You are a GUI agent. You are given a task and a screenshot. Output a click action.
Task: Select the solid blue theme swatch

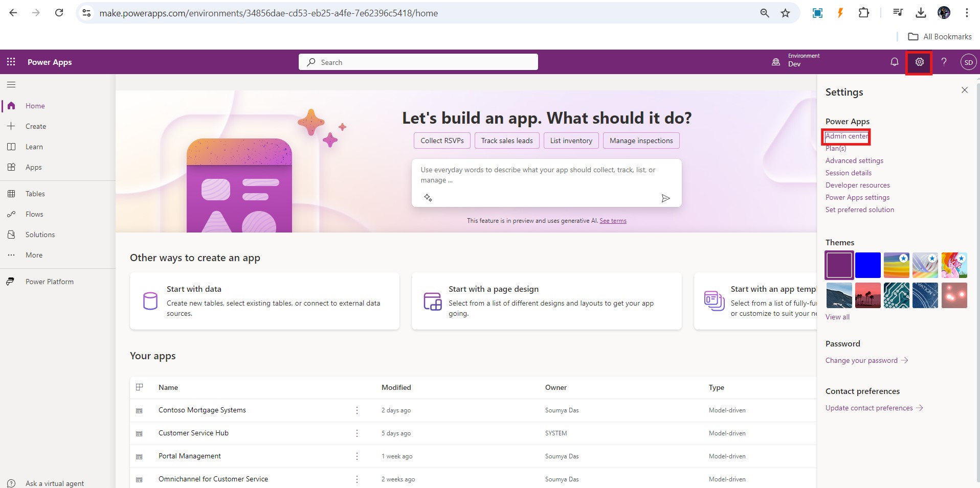867,265
